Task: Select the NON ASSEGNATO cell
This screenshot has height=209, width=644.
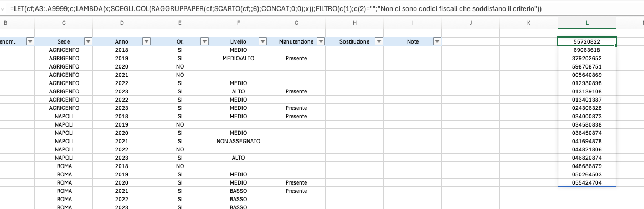Action: point(238,141)
